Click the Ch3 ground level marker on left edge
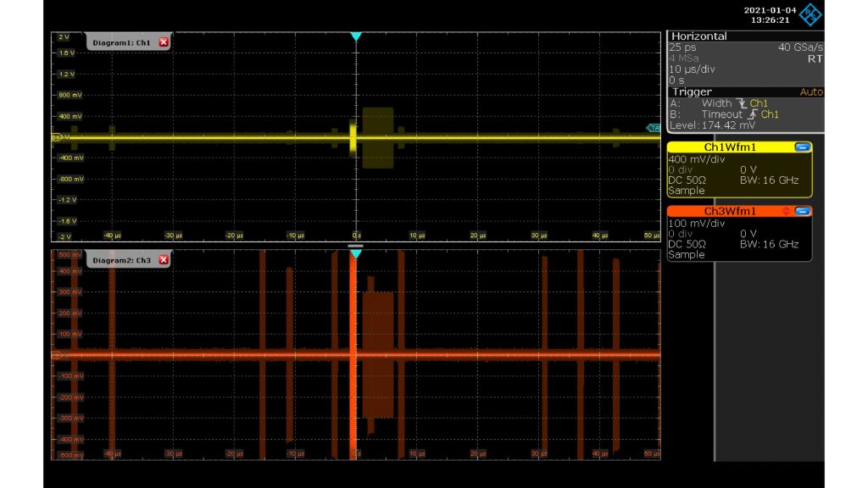The width and height of the screenshot is (868, 488). pyautogui.click(x=56, y=355)
